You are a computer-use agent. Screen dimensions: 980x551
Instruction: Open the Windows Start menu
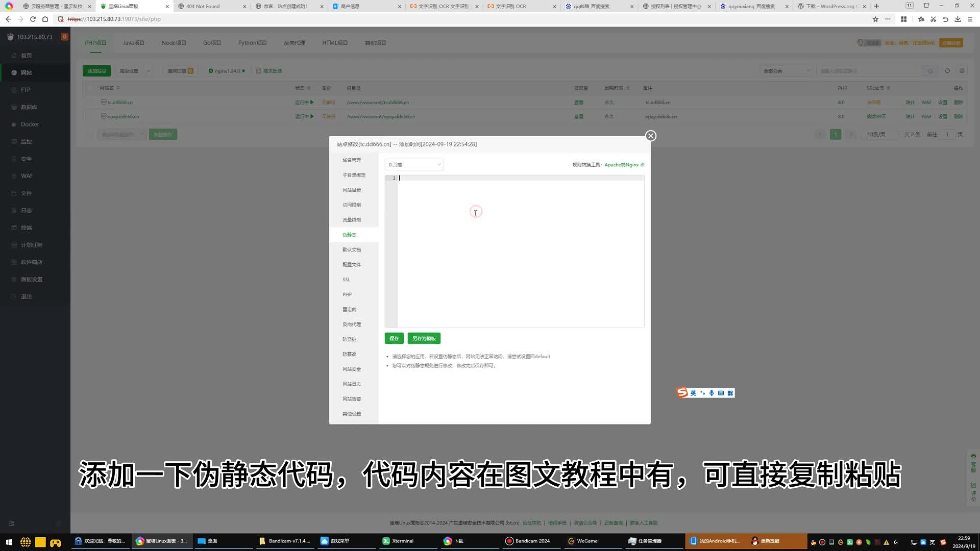(9, 541)
